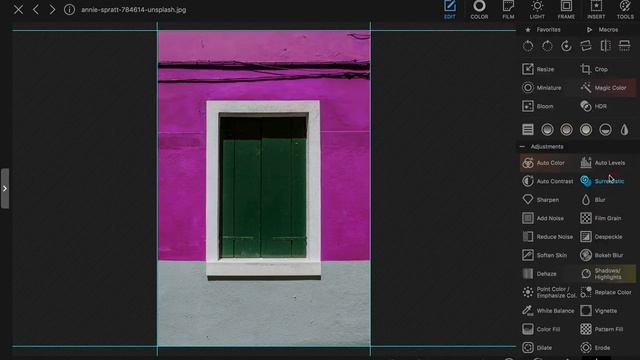Open Film Grain tool
640x360 pixels.
[x=601, y=218]
